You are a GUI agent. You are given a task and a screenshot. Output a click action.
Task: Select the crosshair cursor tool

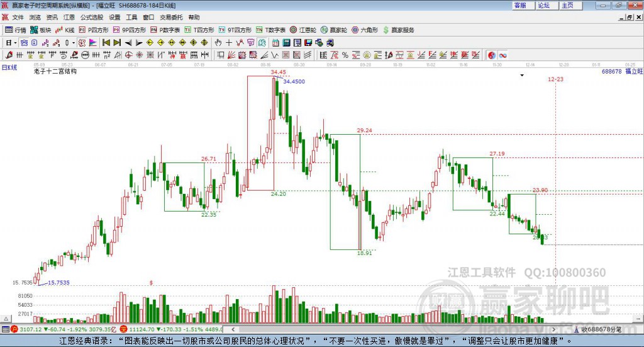229,43
